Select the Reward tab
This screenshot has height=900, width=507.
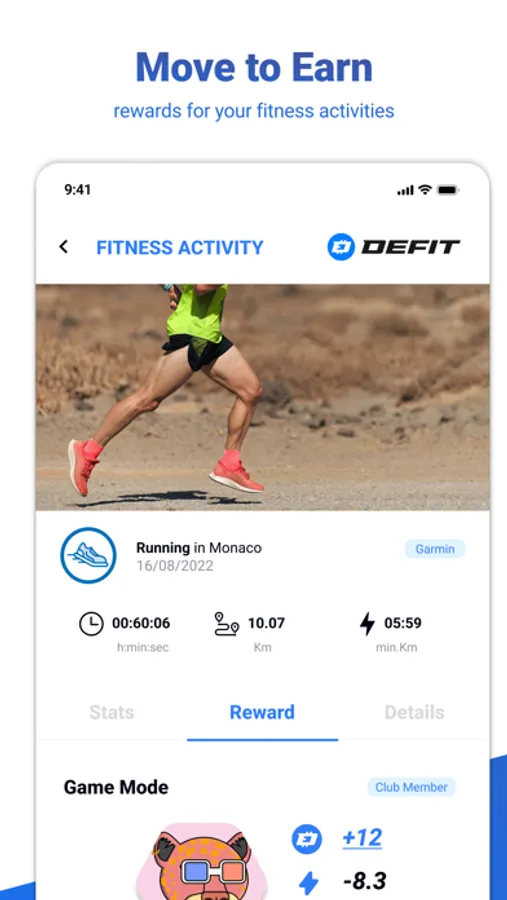pos(262,712)
